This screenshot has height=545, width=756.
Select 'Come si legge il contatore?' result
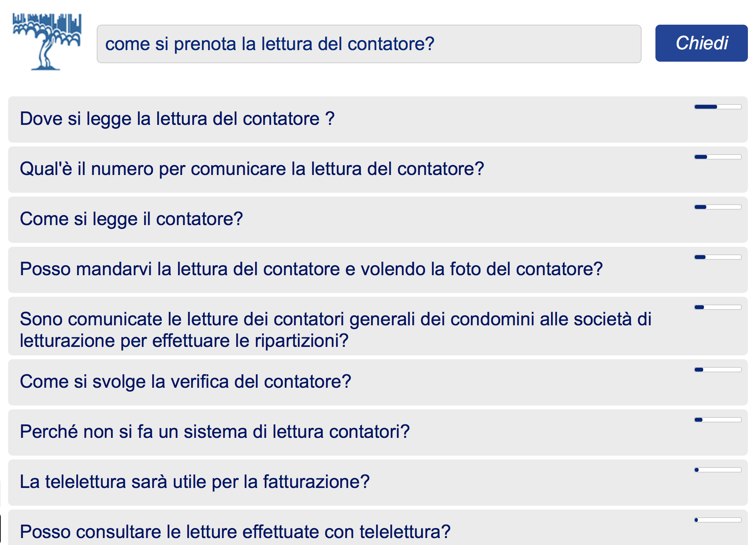[131, 219]
